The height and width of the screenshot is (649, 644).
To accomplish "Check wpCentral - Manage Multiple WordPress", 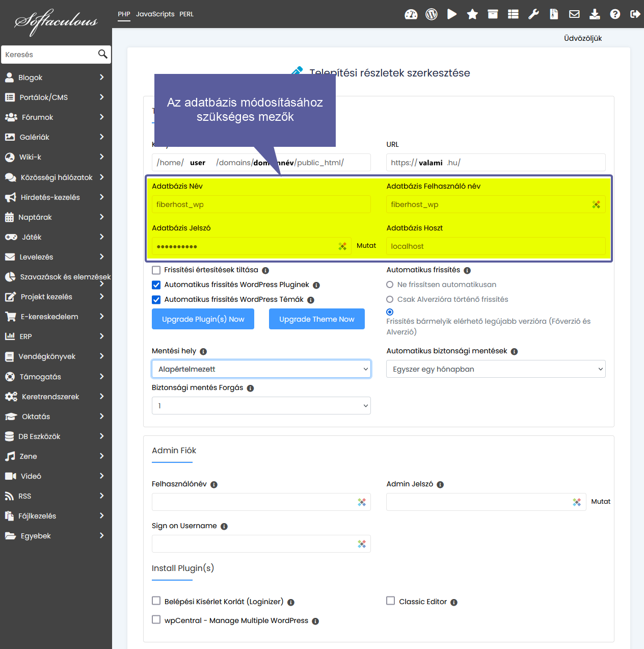I will coord(156,619).
